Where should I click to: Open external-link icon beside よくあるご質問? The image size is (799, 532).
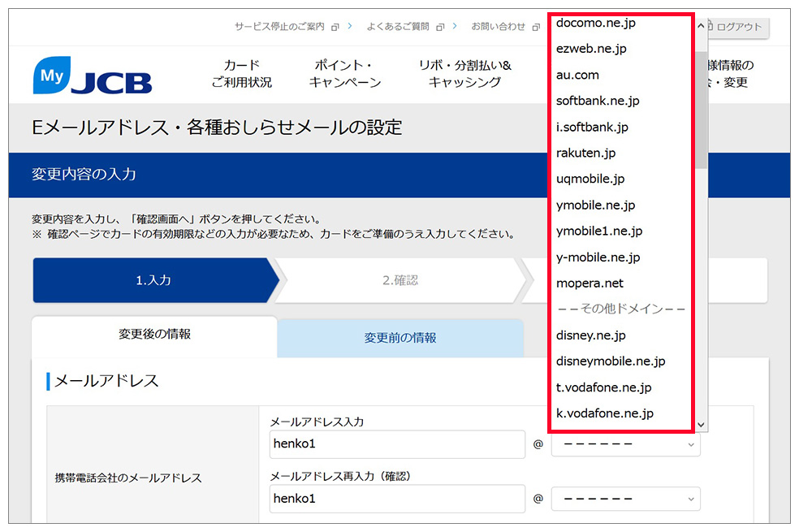(440, 27)
